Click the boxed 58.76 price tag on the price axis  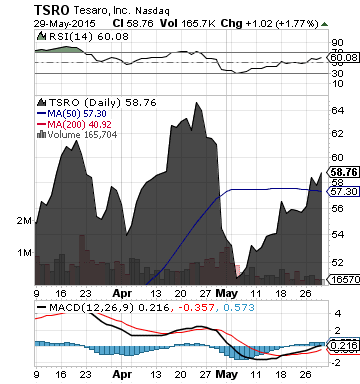(344, 172)
